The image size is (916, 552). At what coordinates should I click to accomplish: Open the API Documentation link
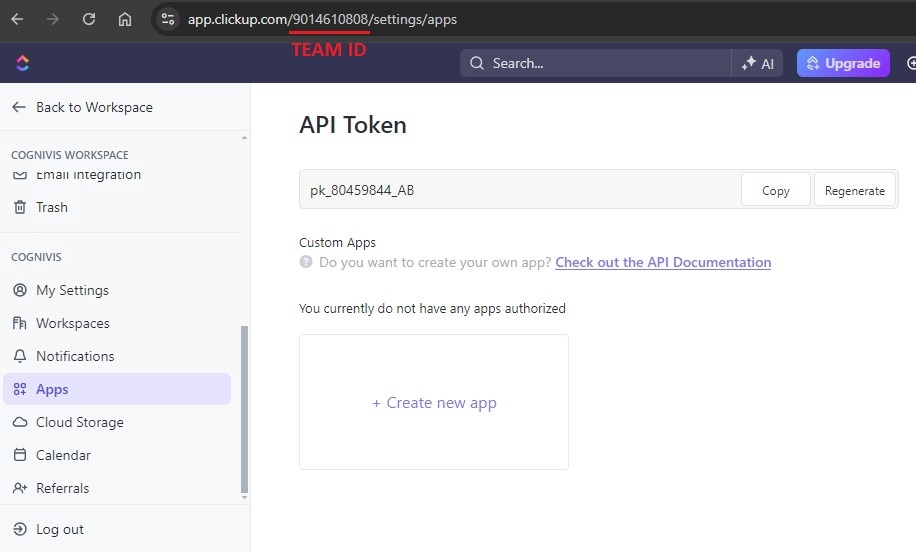click(x=663, y=262)
